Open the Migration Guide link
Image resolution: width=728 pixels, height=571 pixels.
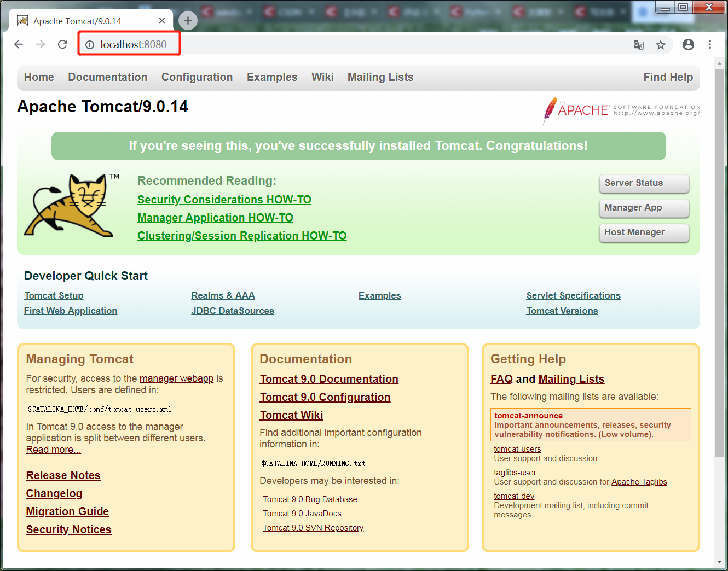67,511
